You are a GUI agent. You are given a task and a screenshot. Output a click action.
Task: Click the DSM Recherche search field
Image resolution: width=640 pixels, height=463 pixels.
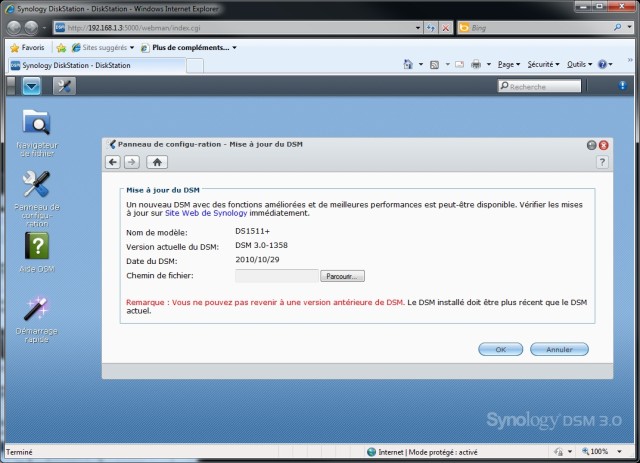point(539,86)
